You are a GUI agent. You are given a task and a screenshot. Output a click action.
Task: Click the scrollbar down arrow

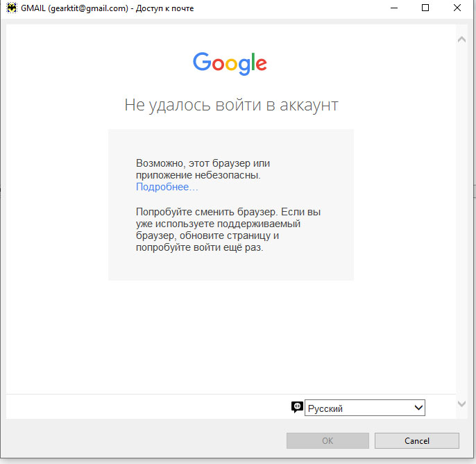click(x=461, y=404)
